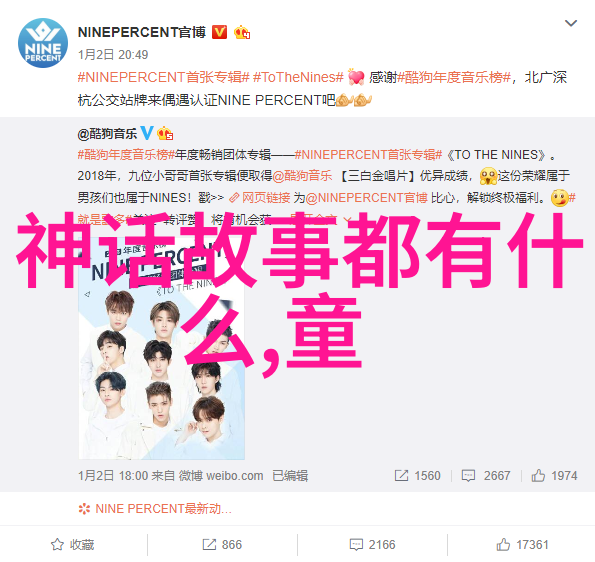Open the comments tab showing 2166
This screenshot has width=595, height=562.
coord(372,545)
